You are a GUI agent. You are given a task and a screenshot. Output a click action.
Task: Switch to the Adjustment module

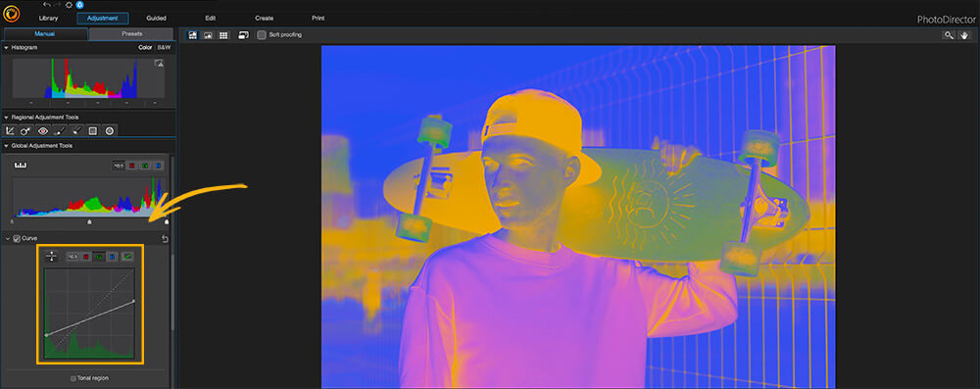[103, 19]
